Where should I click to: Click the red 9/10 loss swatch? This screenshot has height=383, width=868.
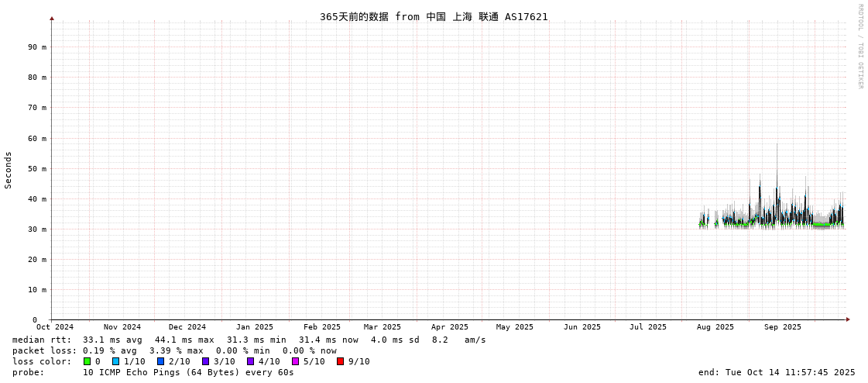click(x=341, y=361)
